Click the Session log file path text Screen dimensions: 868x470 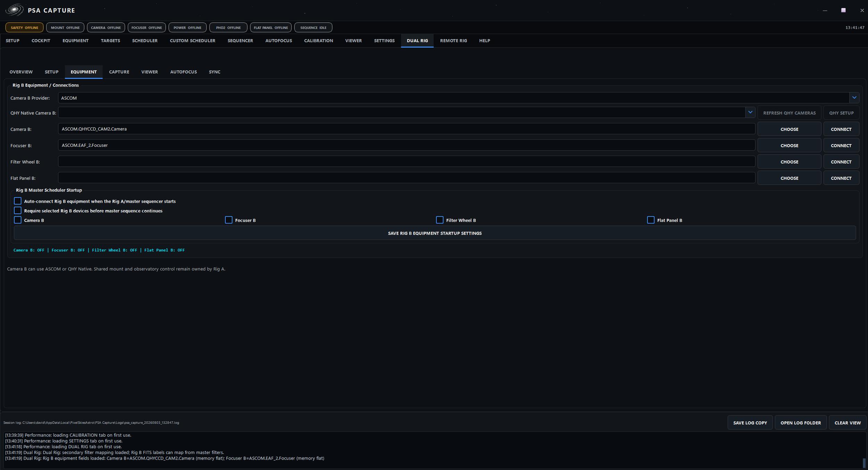[x=91, y=422]
